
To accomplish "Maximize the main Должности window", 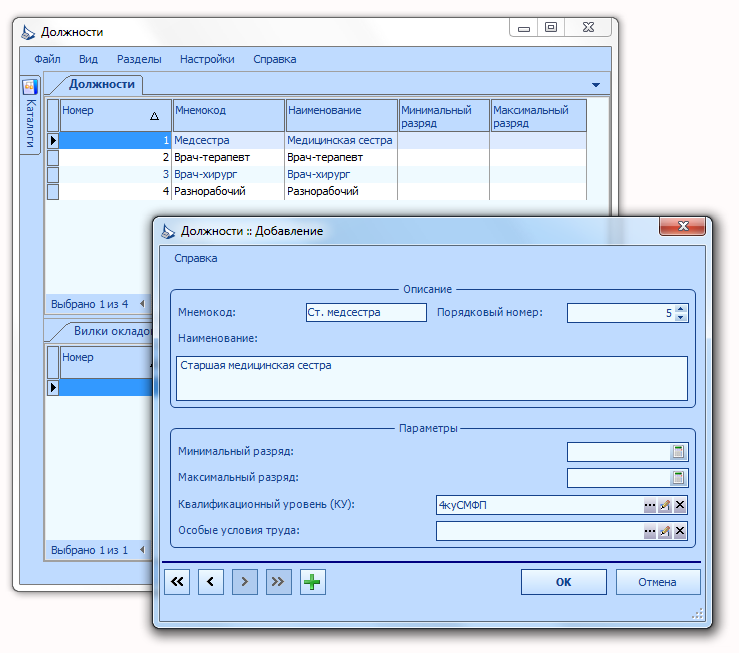I will coord(551,27).
